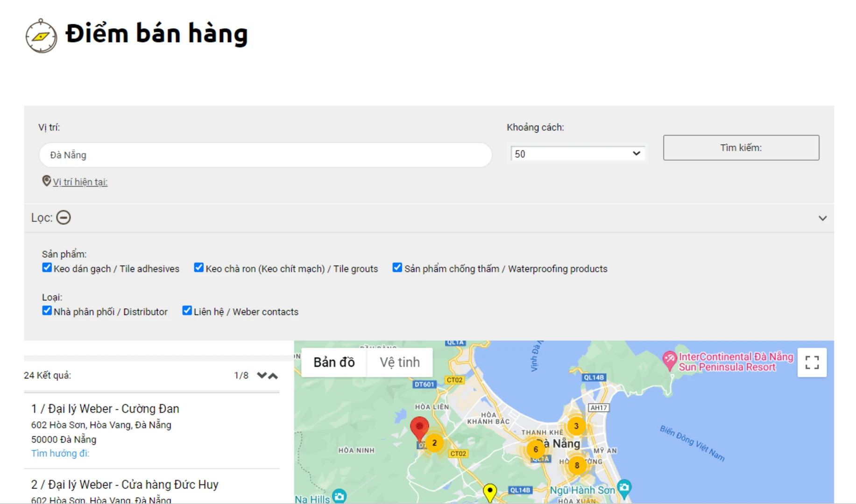Screen dimensions: 856x504
Task: Uncheck Keo chà ron / Tile grouts
Action: pyautogui.click(x=199, y=268)
